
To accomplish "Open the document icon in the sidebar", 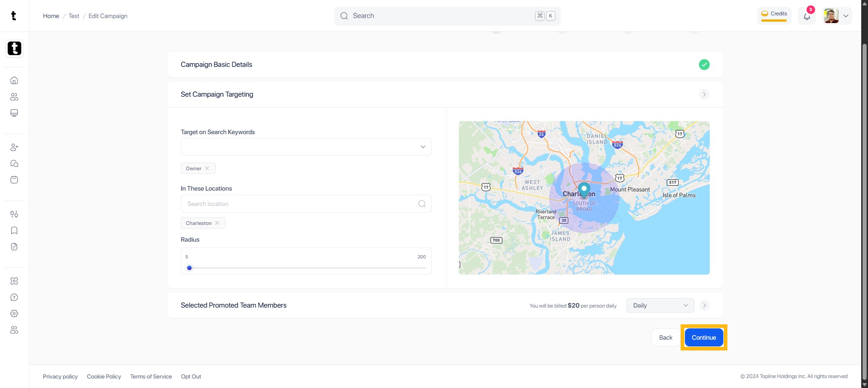I will click(x=14, y=247).
